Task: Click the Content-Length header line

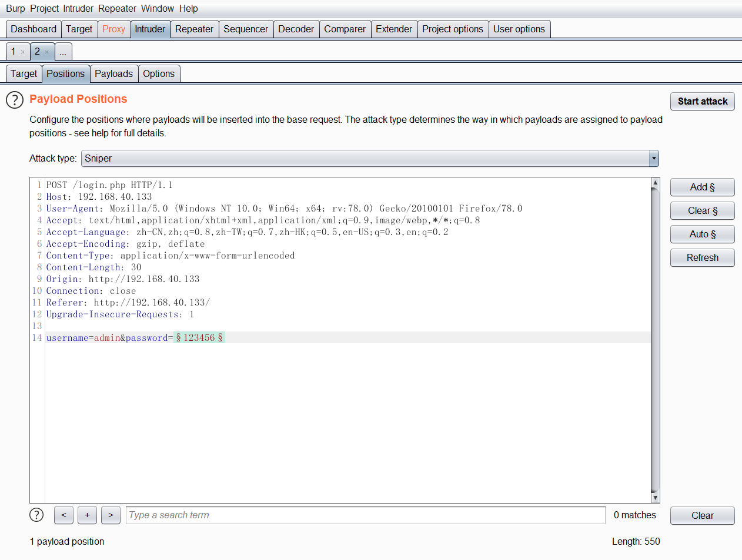Action: pyautogui.click(x=93, y=267)
